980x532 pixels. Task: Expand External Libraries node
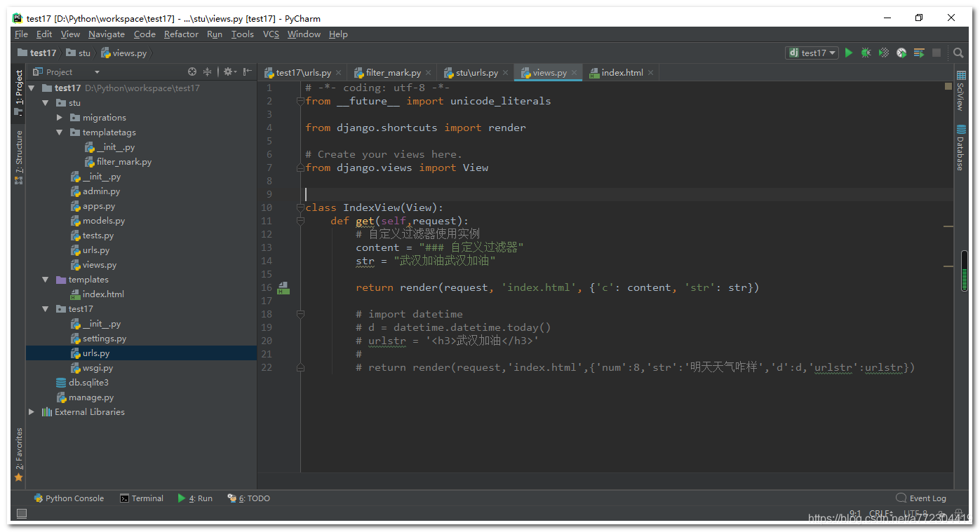(32, 412)
